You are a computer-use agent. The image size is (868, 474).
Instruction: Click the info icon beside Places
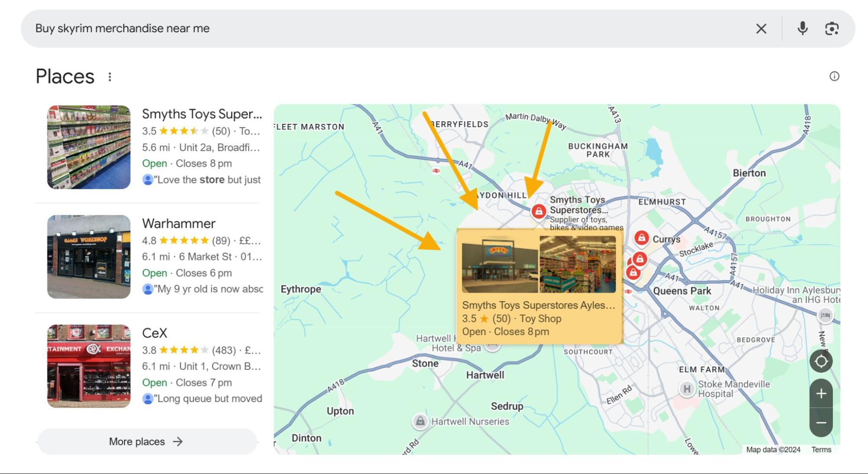pyautogui.click(x=834, y=76)
